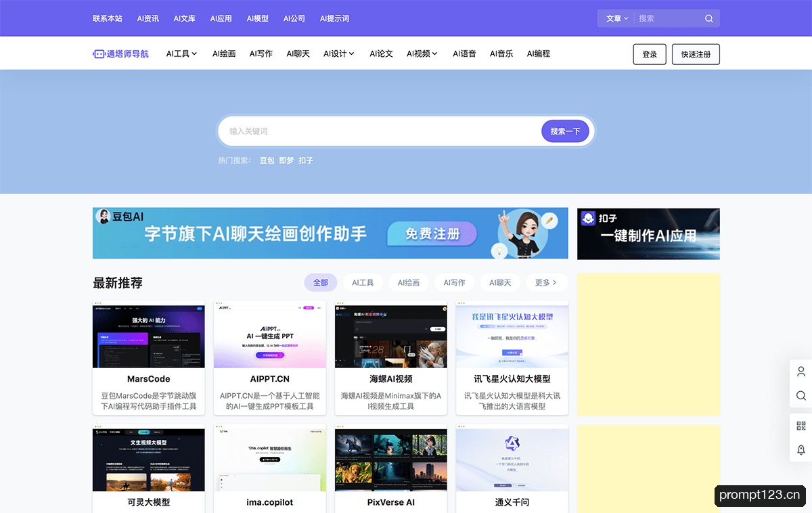Go to AI音乐 in main navigation
Image resolution: width=812 pixels, height=513 pixels.
pos(501,53)
